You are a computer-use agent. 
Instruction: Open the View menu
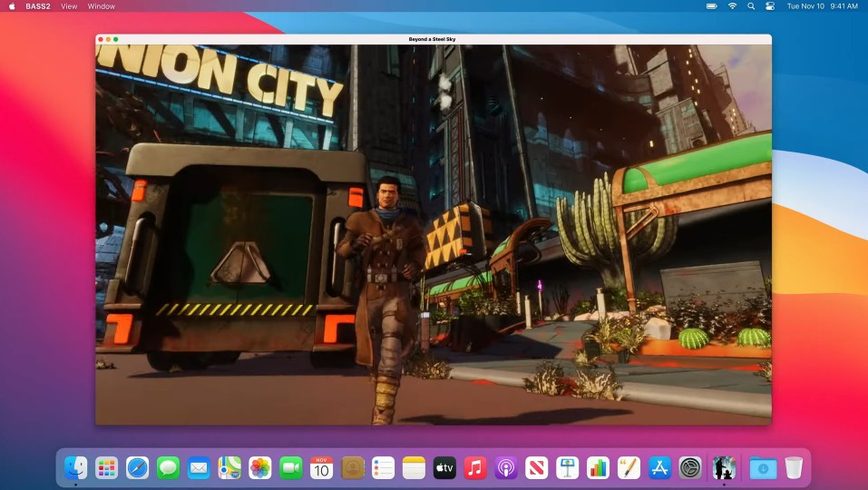[69, 6]
